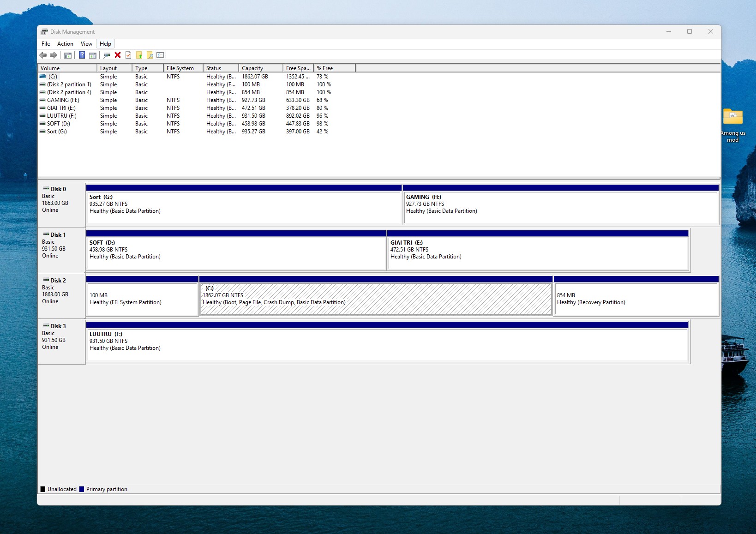Click the Show/Hide Console Tree icon
756x534 pixels.
(x=68, y=55)
